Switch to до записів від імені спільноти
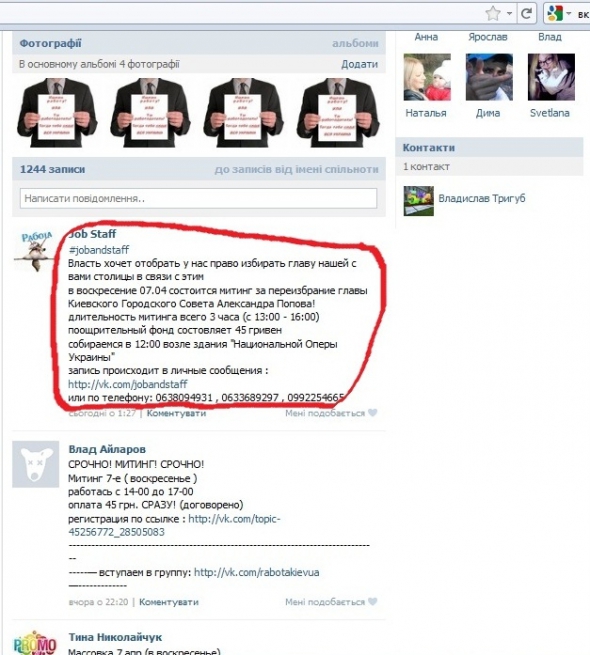Viewport: 590px width, 655px height. tap(296, 169)
